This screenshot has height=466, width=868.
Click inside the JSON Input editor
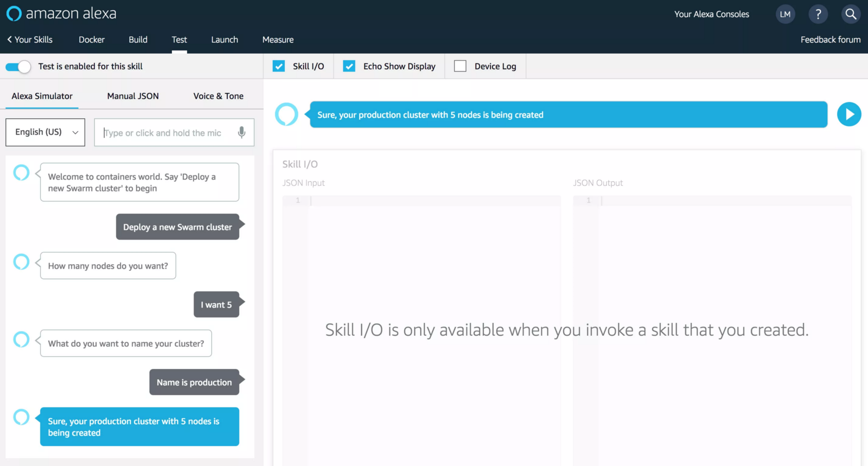click(x=422, y=330)
